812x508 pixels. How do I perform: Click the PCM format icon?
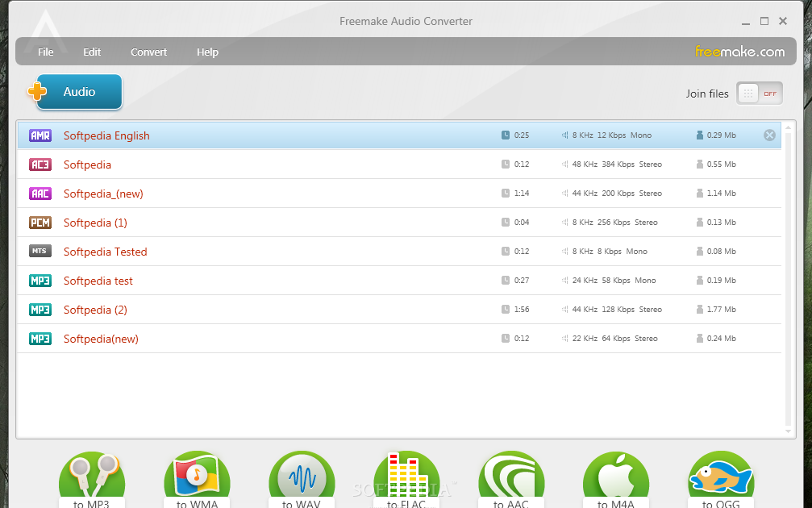pos(40,223)
